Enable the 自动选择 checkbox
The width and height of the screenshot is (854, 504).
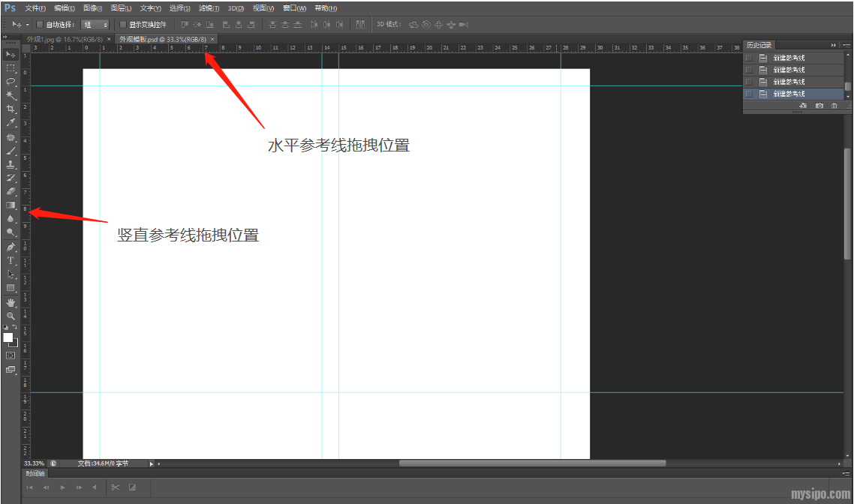click(40, 25)
